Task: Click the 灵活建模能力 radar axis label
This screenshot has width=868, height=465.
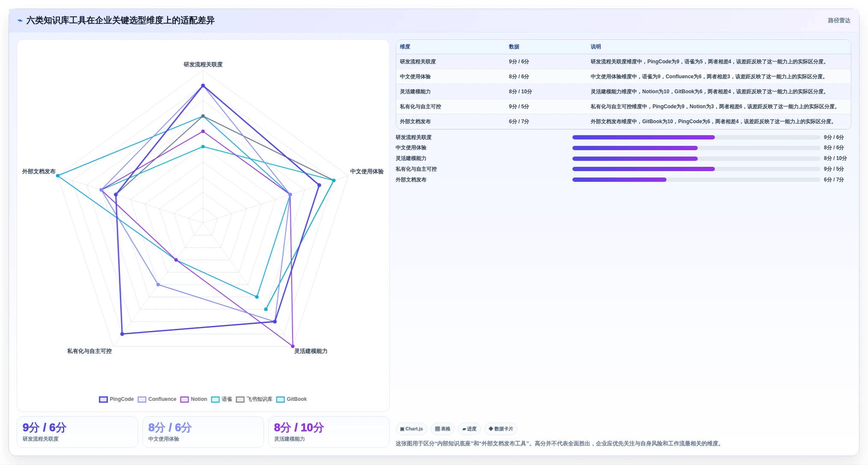Action: pyautogui.click(x=311, y=351)
